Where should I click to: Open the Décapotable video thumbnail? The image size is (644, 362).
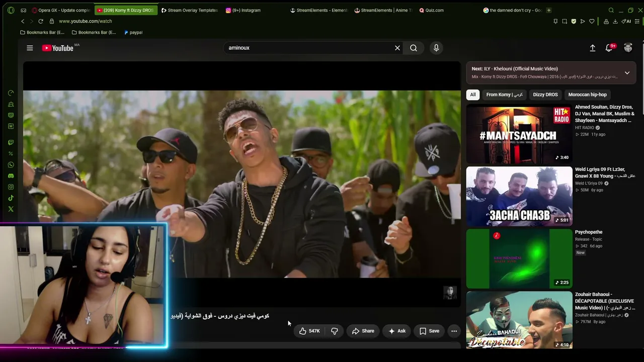coord(519,320)
